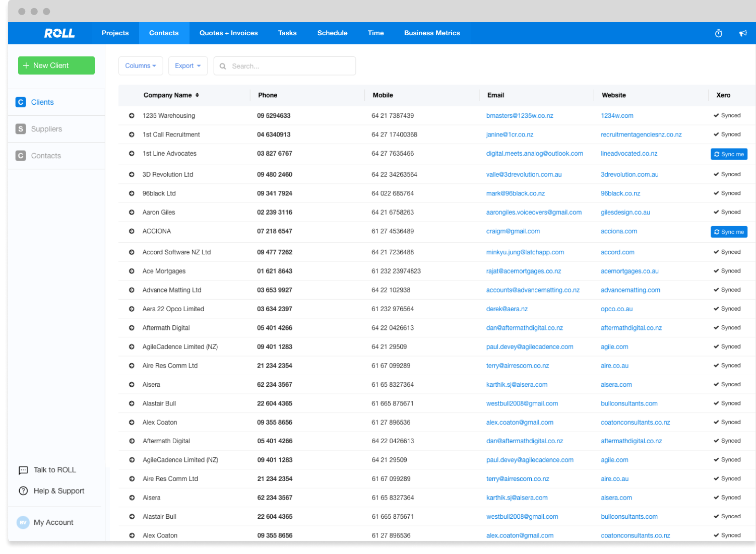This screenshot has height=554, width=756.
Task: Expand the ACCIONA row arrow
Action: (x=132, y=232)
